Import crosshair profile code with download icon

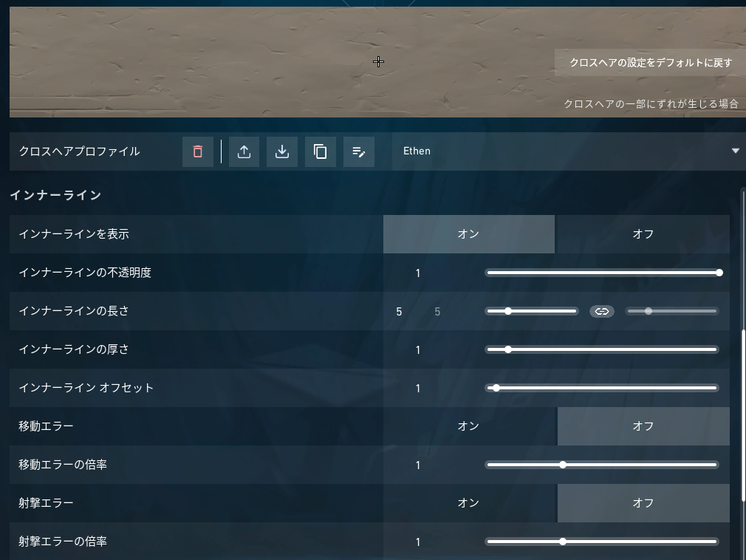coord(282,151)
